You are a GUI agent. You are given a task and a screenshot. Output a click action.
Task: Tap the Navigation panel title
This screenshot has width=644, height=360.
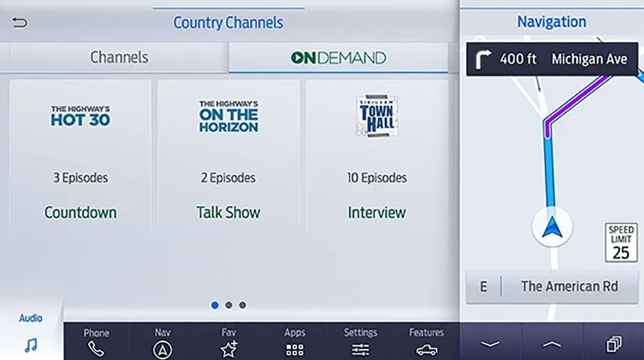point(551,22)
